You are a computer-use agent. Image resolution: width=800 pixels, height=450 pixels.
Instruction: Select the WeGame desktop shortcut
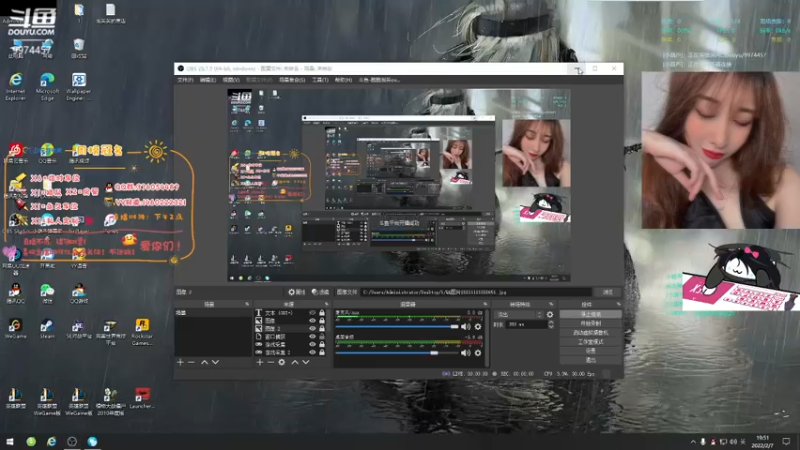(15, 329)
